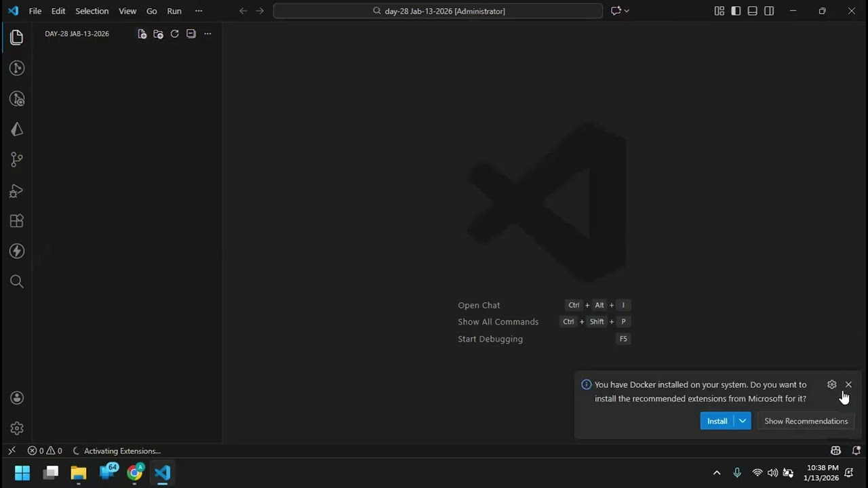The height and width of the screenshot is (488, 868).
Task: Open the Git Graph activity bar icon
Action: 17,68
